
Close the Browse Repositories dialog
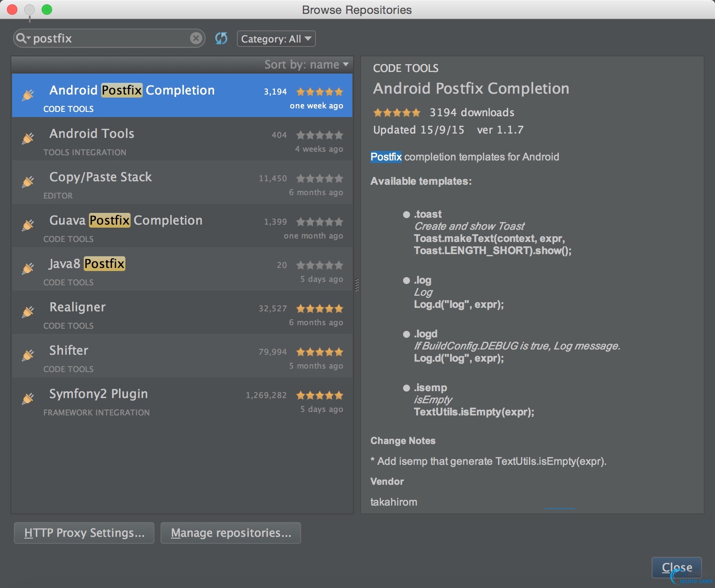[x=676, y=567]
